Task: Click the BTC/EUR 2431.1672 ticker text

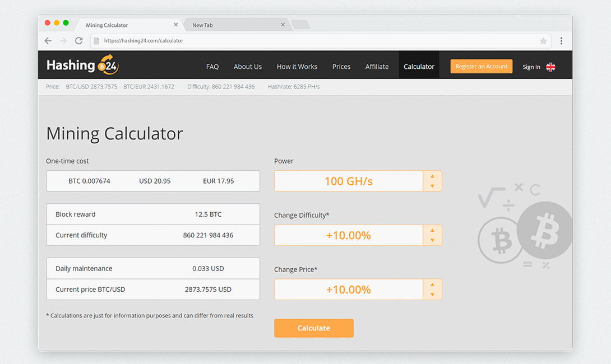Action: click(149, 87)
